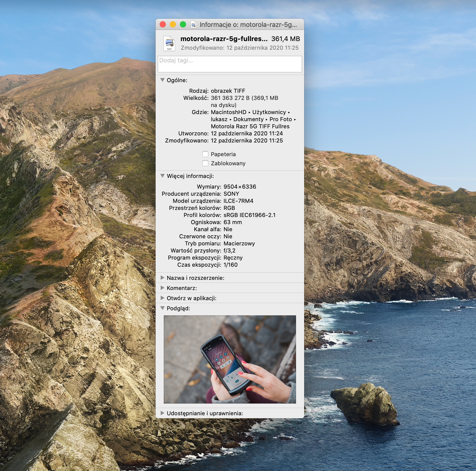The image size is (476, 471).
Task: Expand the Udostępnianie i uprawnienia section
Action: point(162,413)
